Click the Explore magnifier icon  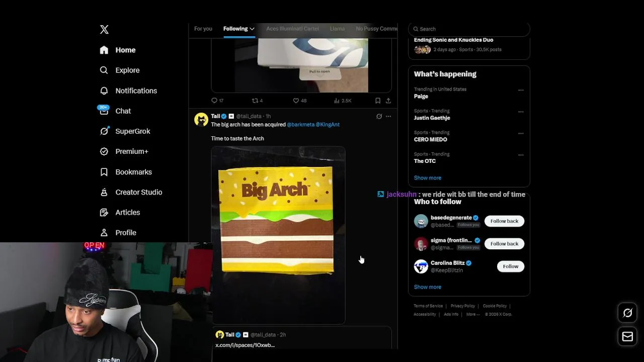pos(104,70)
